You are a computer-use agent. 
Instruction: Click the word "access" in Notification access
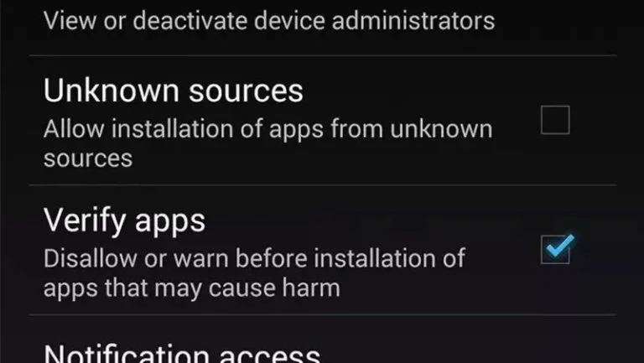click(x=269, y=355)
